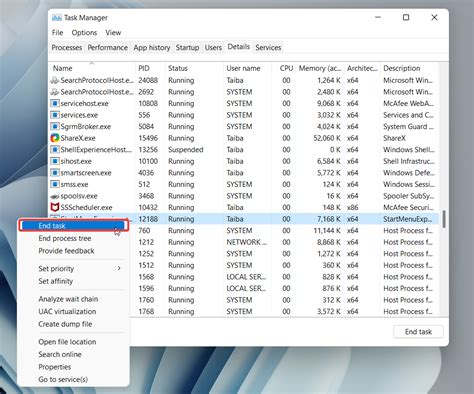This screenshot has width=474, height=394.
Task: Click the x86 architecture cell of SSScheduler.exe
Action: [353, 207]
